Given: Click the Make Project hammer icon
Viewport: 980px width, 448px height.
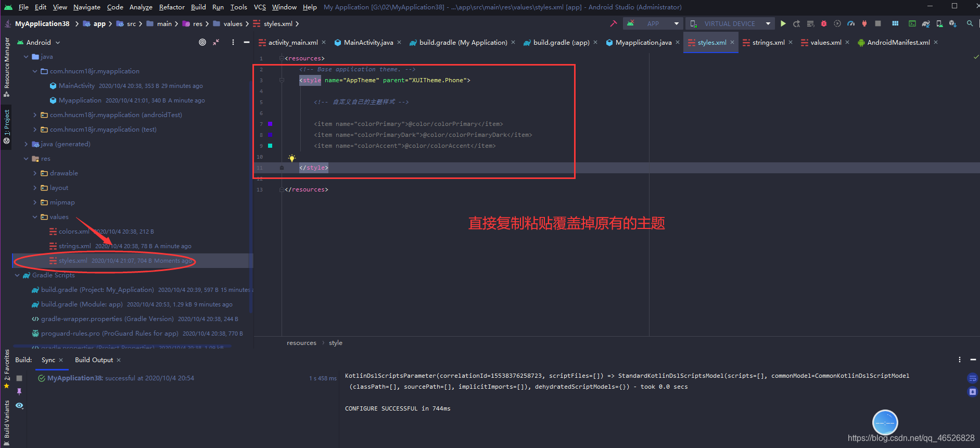Looking at the screenshot, I should click(614, 23).
